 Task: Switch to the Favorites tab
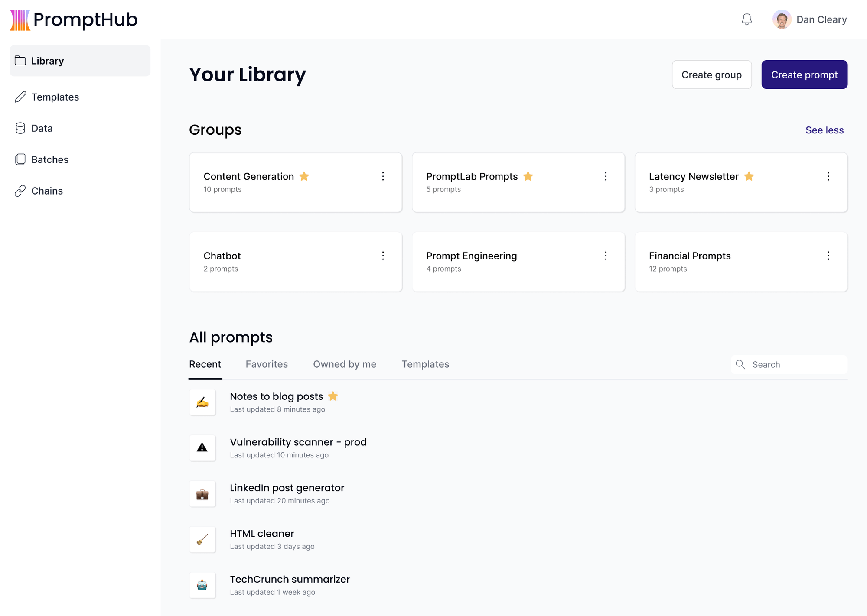point(267,364)
